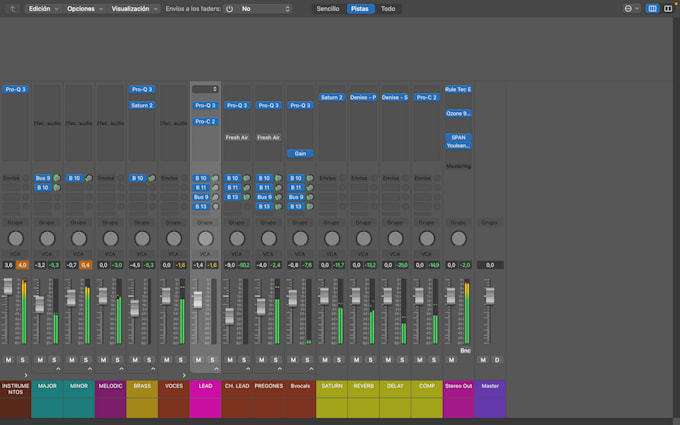The height and width of the screenshot is (425, 680).
Task: Click the D dim button on Master strip
Action: tap(497, 360)
